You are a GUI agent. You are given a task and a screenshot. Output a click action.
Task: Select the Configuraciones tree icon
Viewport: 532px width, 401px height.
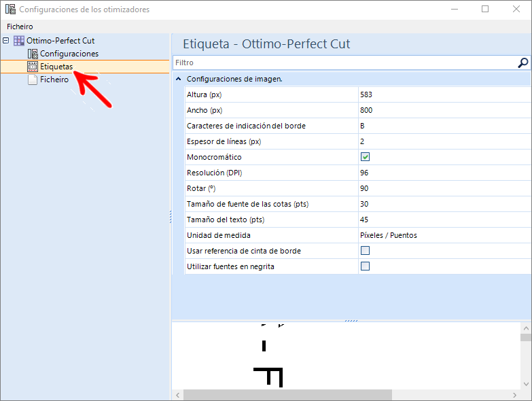[33, 54]
